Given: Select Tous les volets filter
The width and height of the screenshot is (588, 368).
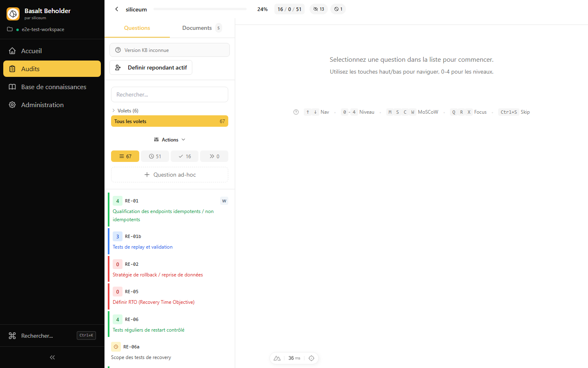Looking at the screenshot, I should tap(169, 121).
